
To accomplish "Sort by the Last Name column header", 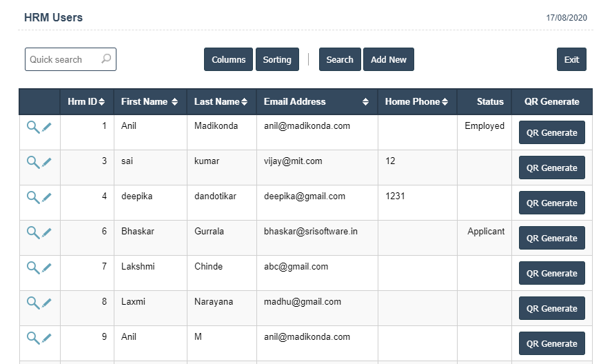I will point(221,101).
